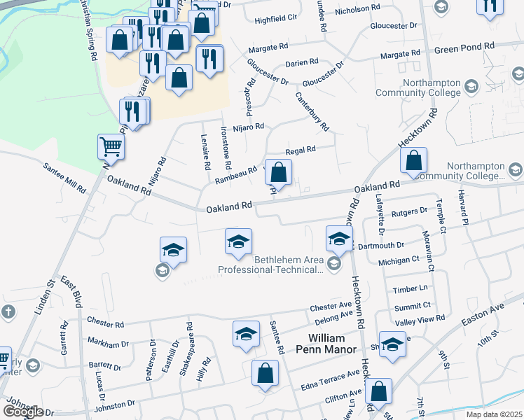Click the Edna Terrace Ave street label
The height and width of the screenshot is (420, 524).
tap(330, 380)
